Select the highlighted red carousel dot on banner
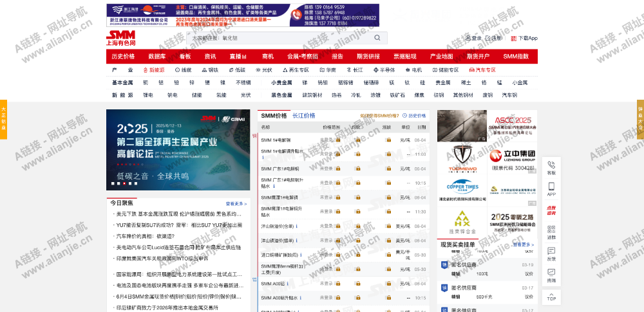Image resolution: width=644 pixels, height=312 pixels. coord(124,183)
